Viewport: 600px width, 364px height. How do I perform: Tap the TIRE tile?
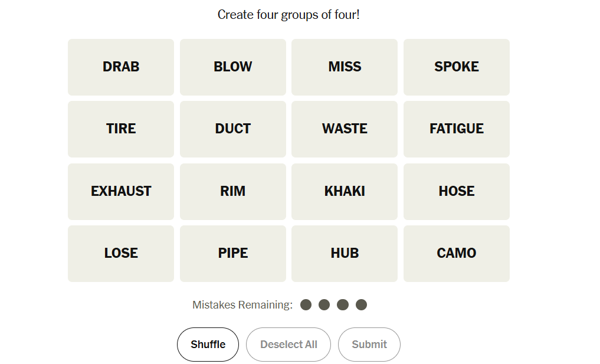(121, 129)
